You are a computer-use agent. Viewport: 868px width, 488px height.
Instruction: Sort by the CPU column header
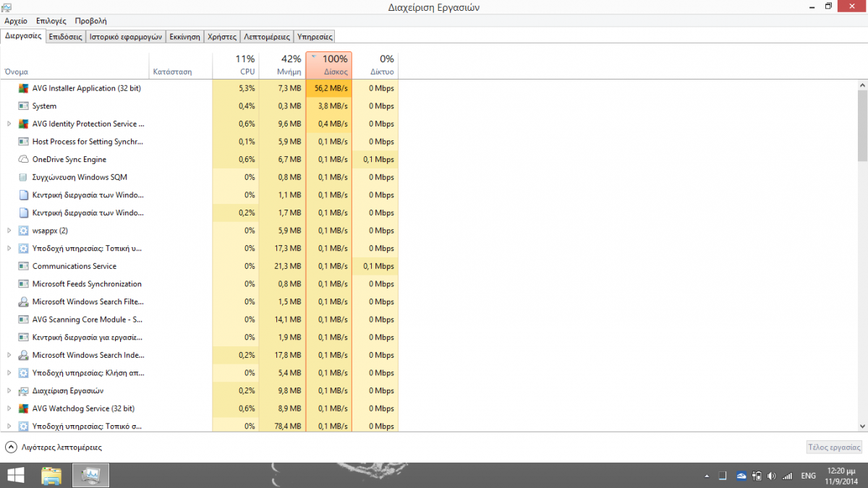click(235, 65)
